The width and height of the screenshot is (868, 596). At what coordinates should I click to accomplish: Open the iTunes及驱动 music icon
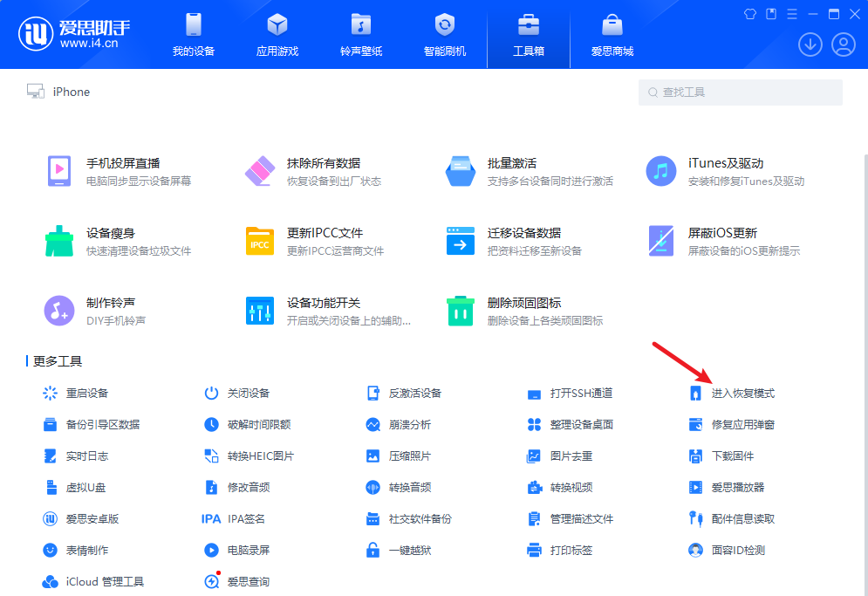pos(661,171)
